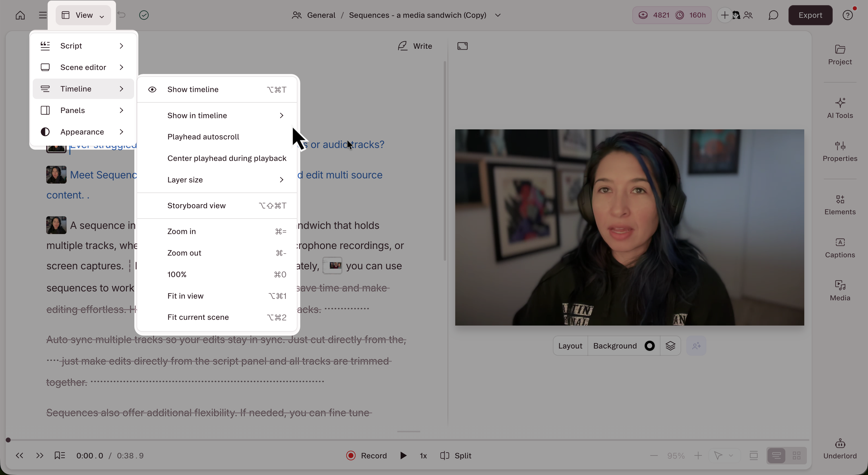The image size is (868, 475).
Task: Click the timeline zoom out minus
Action: click(654, 456)
